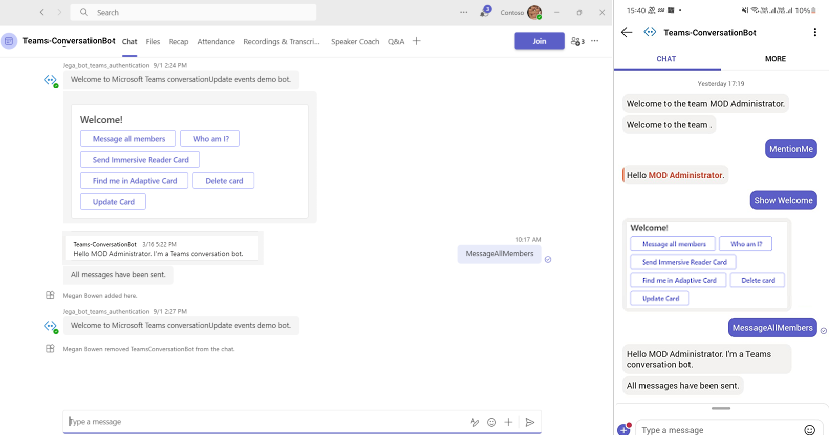The width and height of the screenshot is (840, 435).
Task: Tap the mobile plus attach button
Action: (624, 430)
